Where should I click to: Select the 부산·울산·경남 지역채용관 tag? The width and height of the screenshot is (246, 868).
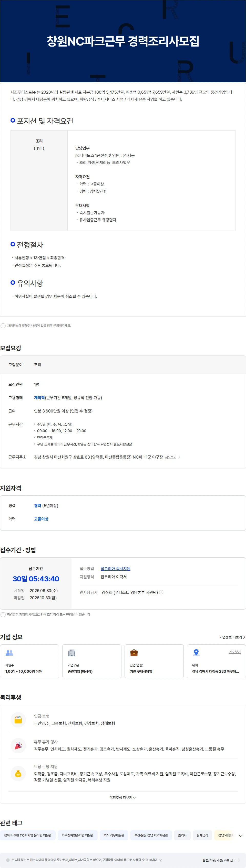pyautogui.click(x=151, y=835)
